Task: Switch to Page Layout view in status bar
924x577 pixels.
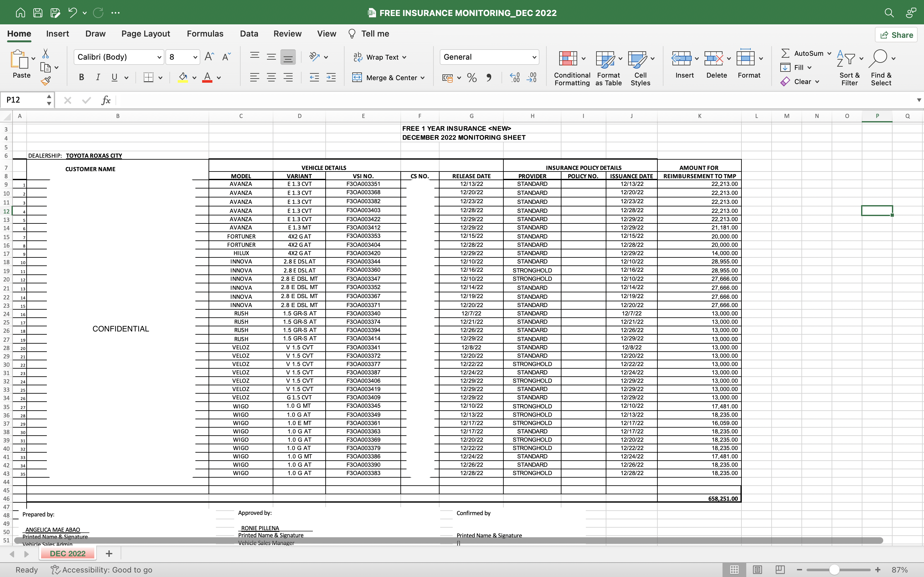Action: coord(757,570)
